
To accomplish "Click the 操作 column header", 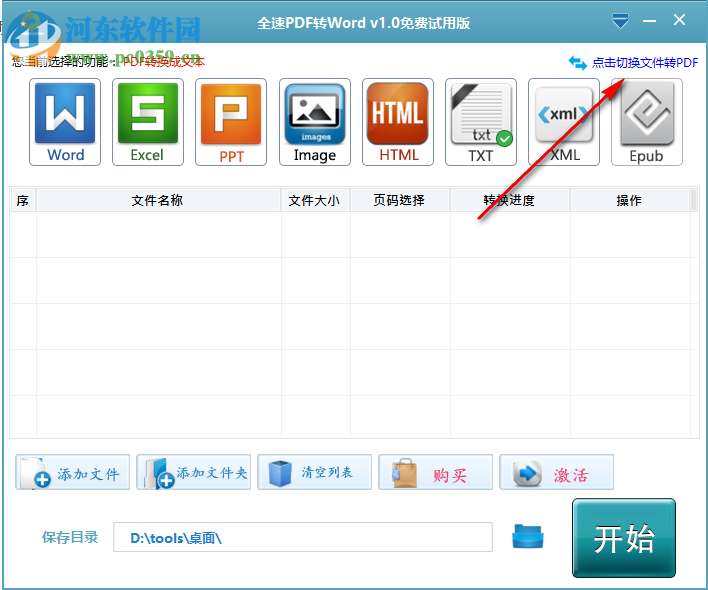I will 630,200.
